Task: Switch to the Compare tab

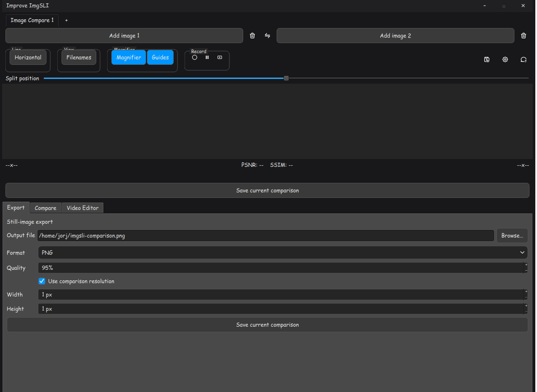Action: pos(46,208)
